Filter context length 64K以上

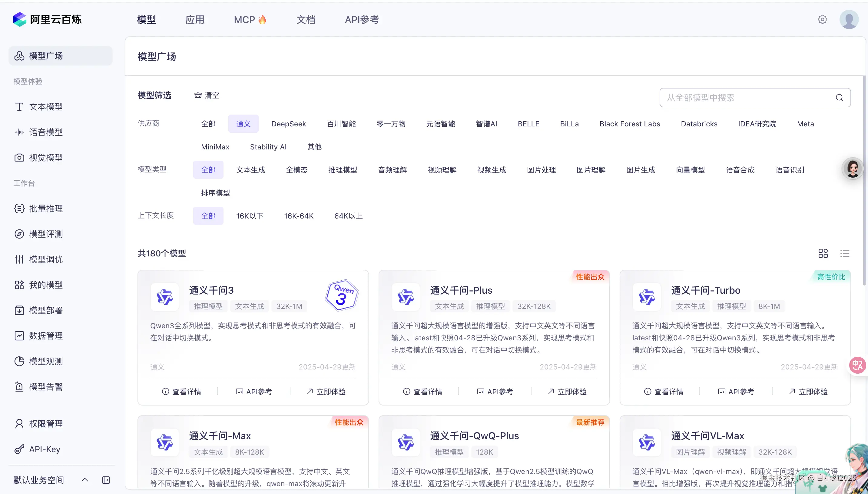click(x=348, y=216)
